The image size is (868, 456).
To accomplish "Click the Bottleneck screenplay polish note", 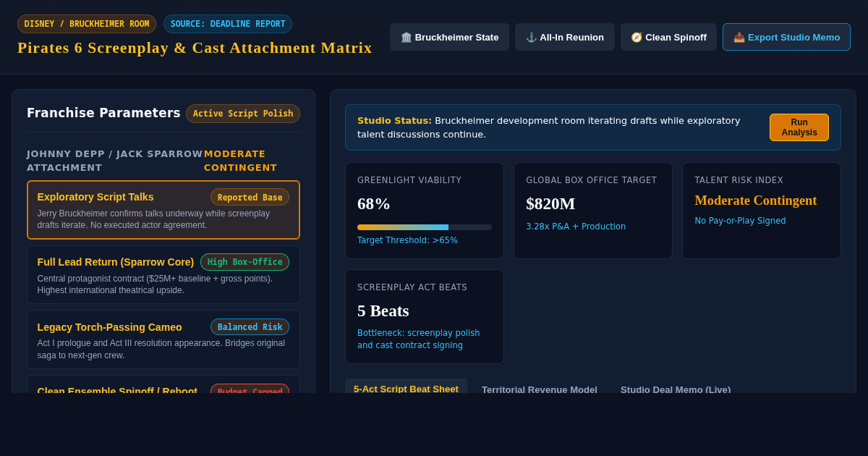I will pos(419,339).
